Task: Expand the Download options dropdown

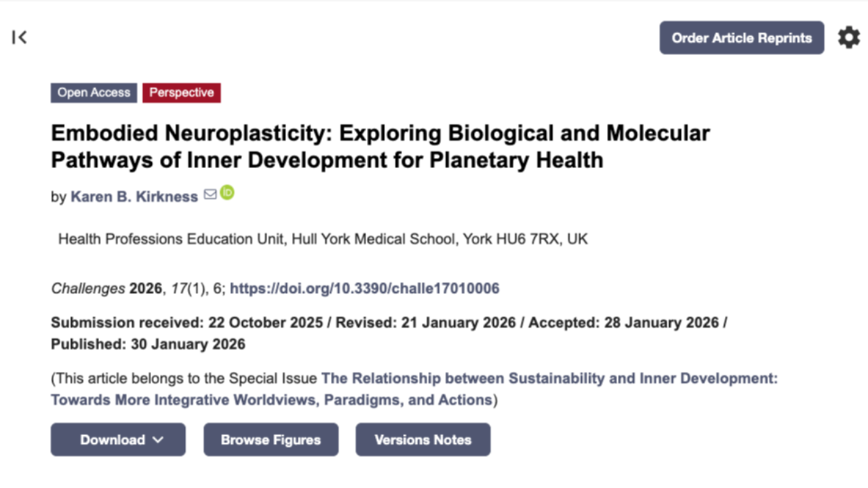Action: tap(117, 439)
